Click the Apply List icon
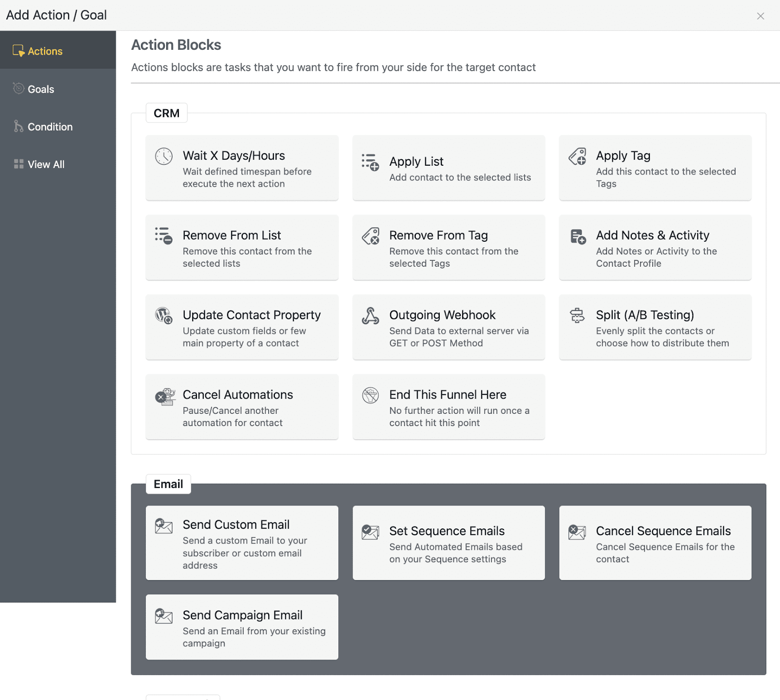Screen dimensions: 780x700 (370, 162)
